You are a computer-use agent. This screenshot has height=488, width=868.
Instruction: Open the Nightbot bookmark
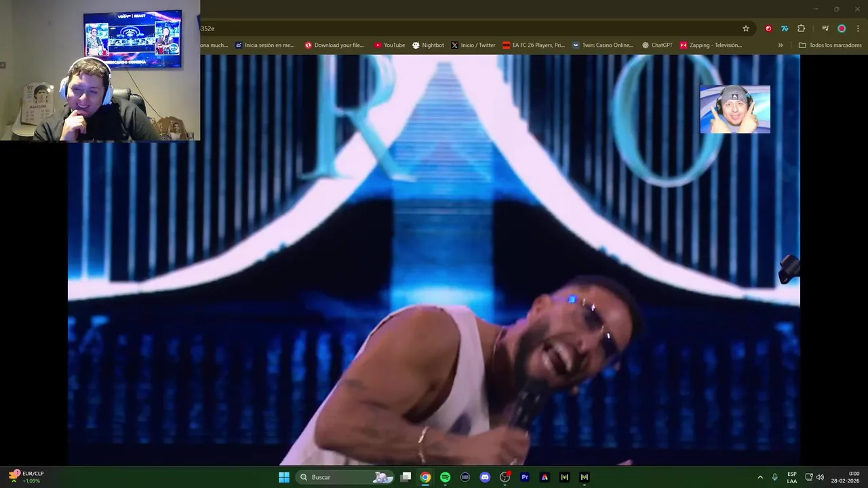click(x=428, y=45)
